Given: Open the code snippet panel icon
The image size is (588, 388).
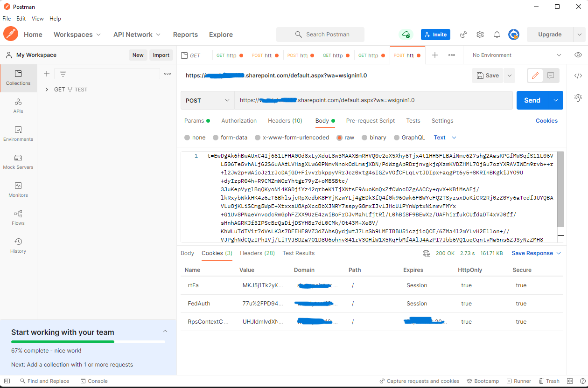Looking at the screenshot, I should tap(578, 76).
